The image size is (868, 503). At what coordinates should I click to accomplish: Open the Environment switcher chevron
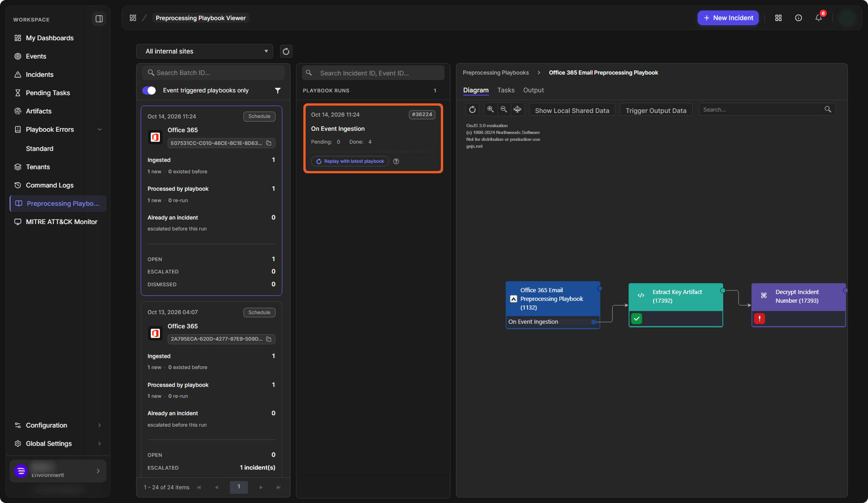coord(98,471)
